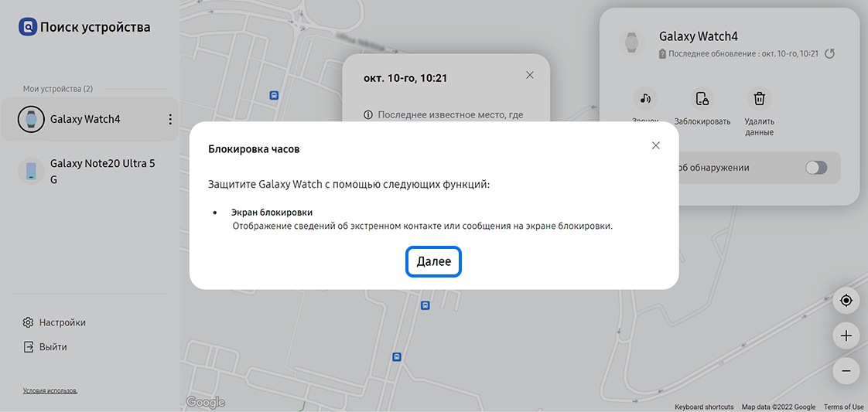Click Выйти to sign out
868x412 pixels.
(45, 347)
